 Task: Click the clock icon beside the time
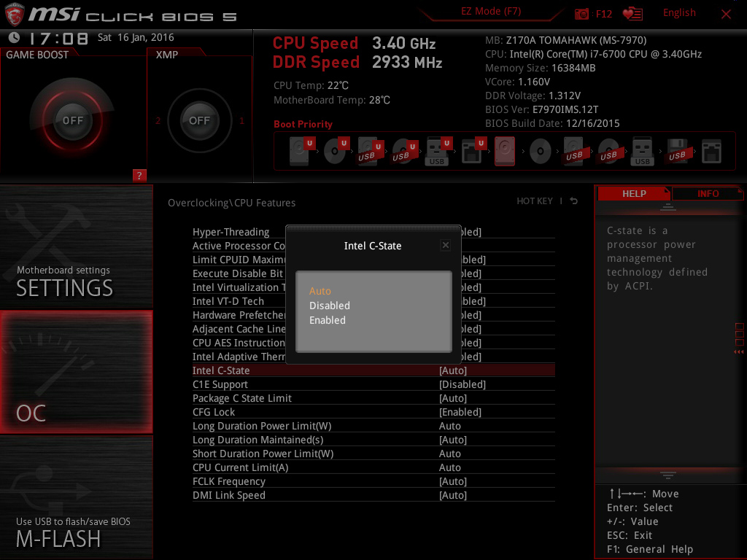pos(15,37)
